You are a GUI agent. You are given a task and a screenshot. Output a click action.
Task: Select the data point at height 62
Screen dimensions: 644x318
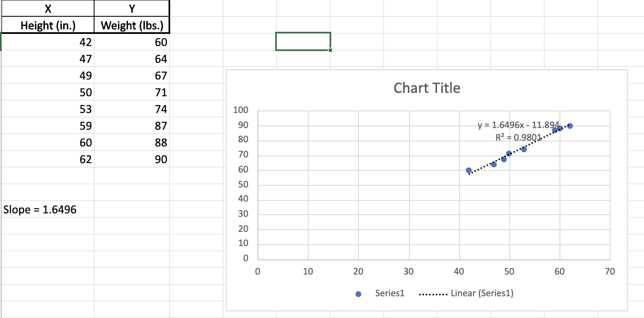click(570, 126)
